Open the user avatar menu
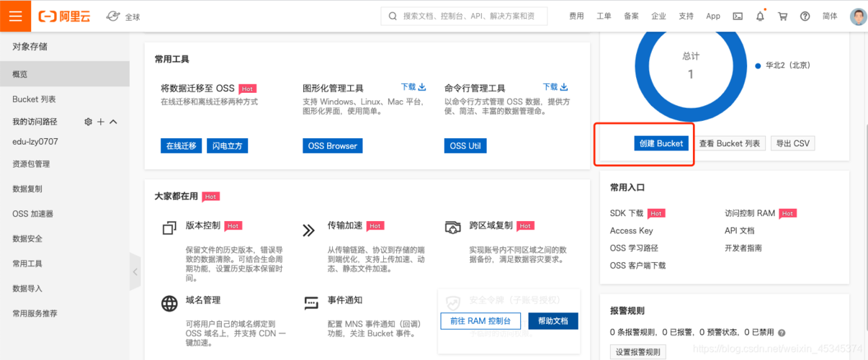 click(858, 17)
